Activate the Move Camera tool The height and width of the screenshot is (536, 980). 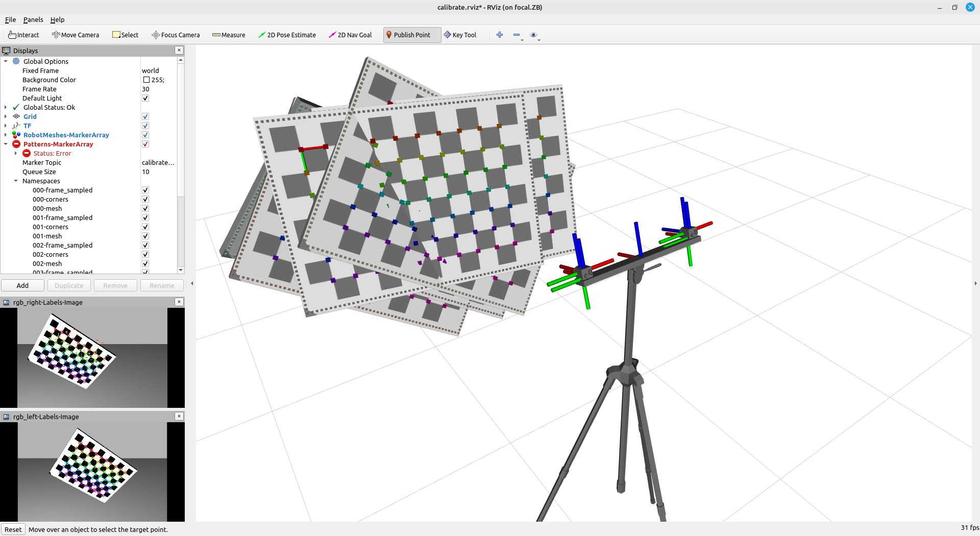[76, 35]
